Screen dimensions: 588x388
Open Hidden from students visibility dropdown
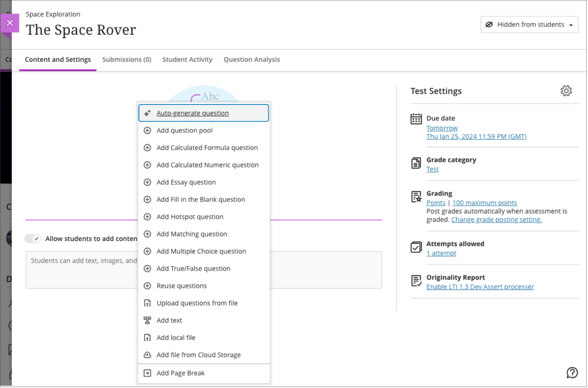coord(529,25)
